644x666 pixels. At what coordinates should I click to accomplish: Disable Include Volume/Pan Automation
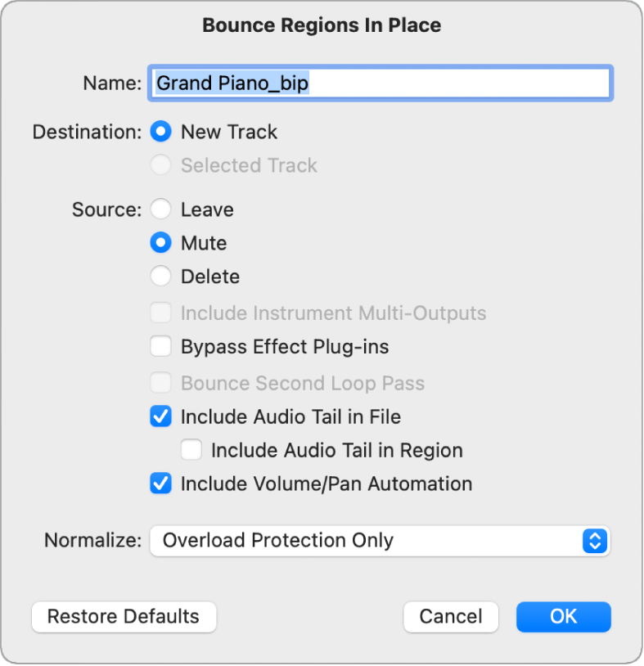[161, 484]
